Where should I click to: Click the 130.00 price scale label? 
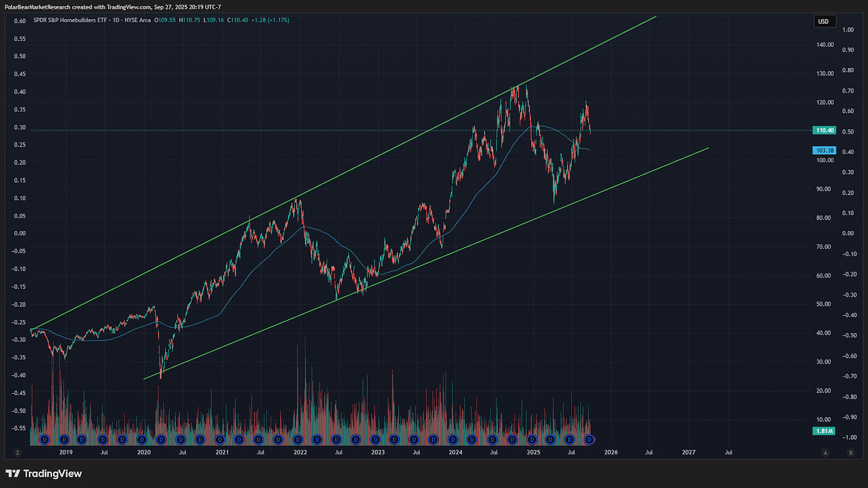825,73
